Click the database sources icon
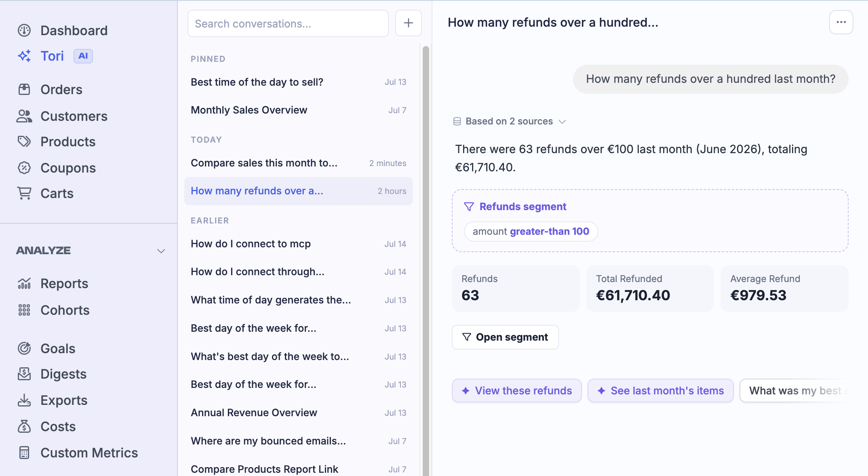 tap(457, 121)
